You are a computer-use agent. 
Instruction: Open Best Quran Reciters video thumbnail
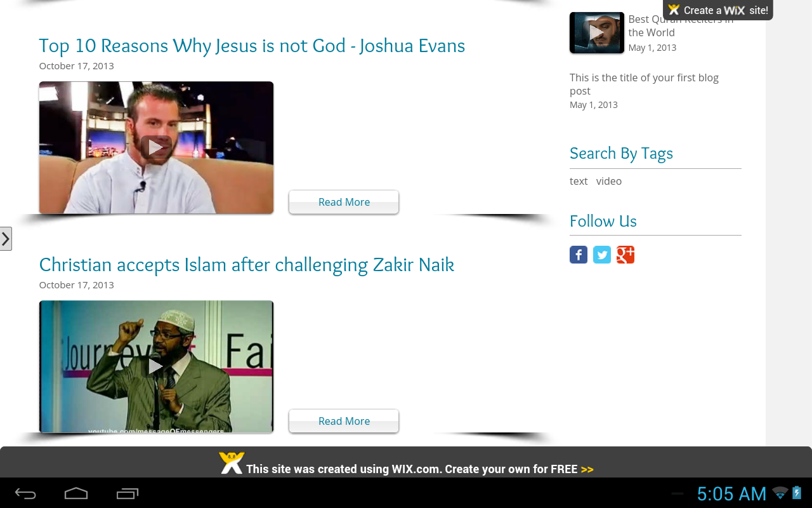tap(597, 32)
